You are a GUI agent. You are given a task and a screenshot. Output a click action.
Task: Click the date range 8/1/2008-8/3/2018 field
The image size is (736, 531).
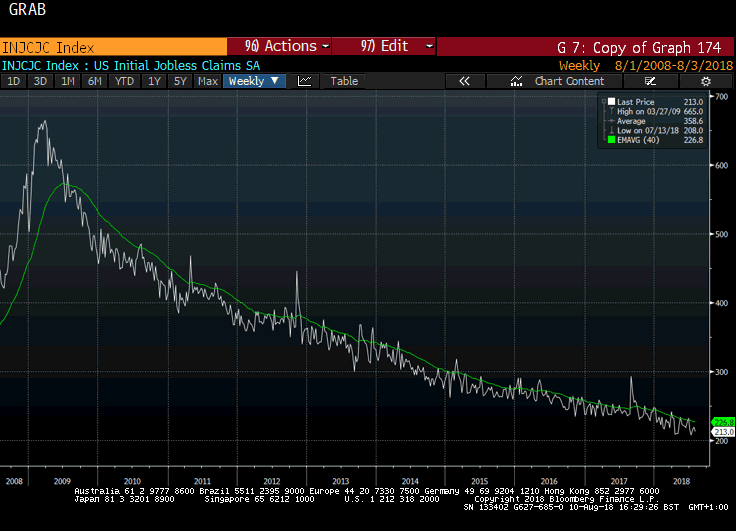675,65
